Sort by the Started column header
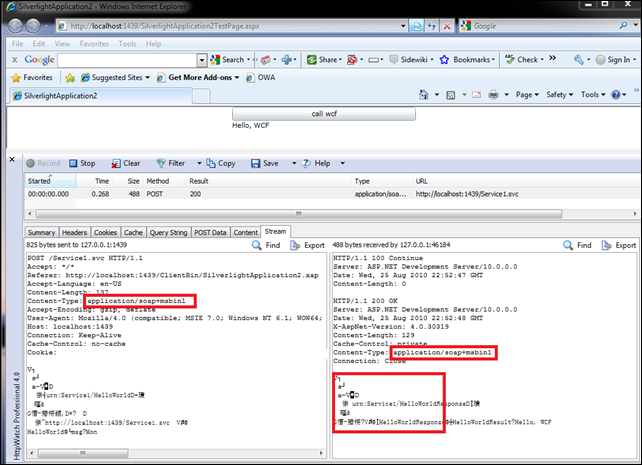This screenshot has width=642, height=465. (50, 181)
